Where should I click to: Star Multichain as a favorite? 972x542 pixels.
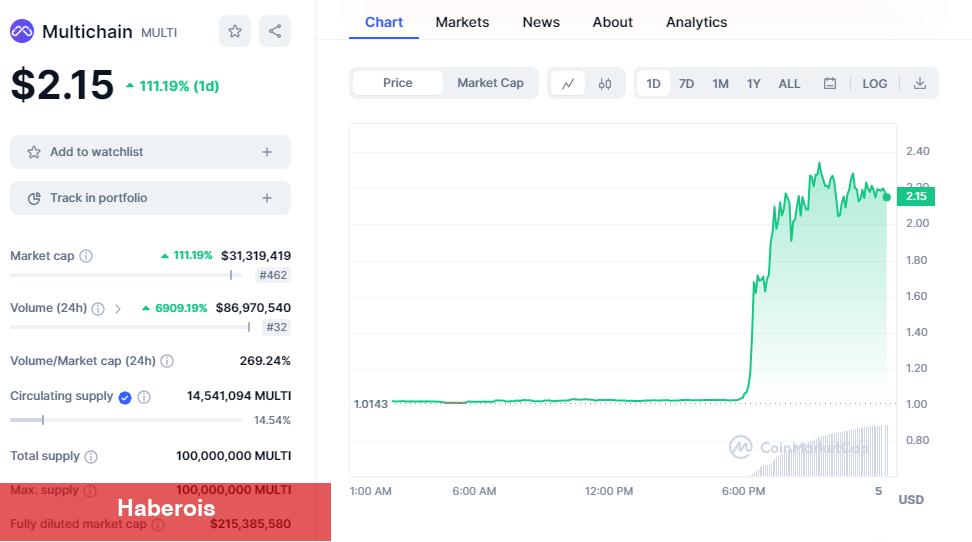(235, 31)
